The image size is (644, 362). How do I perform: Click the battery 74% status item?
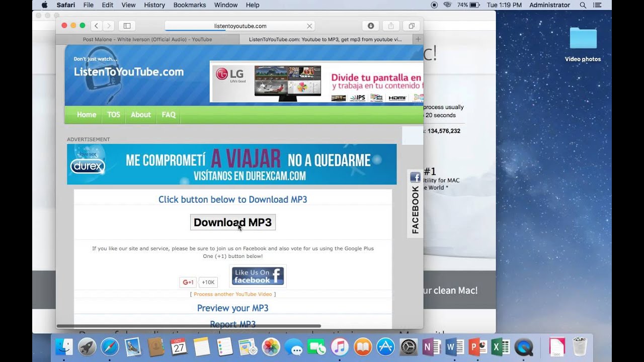[x=468, y=5]
